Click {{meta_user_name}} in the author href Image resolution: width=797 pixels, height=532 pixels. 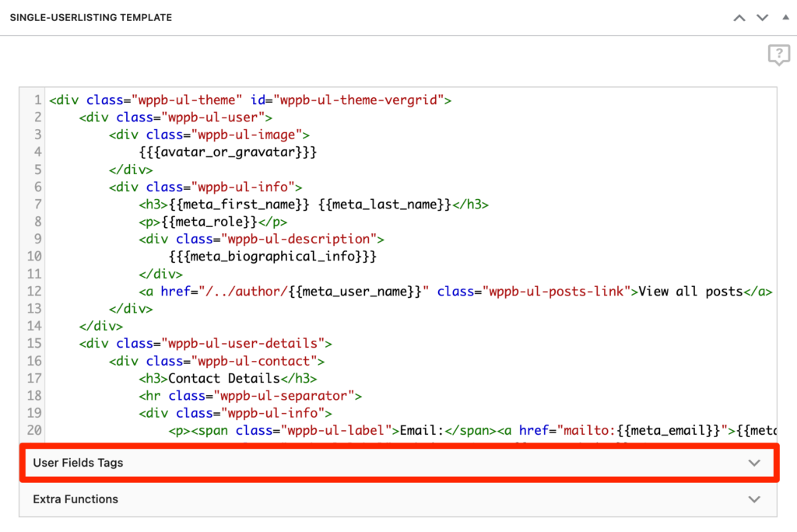[355, 291]
